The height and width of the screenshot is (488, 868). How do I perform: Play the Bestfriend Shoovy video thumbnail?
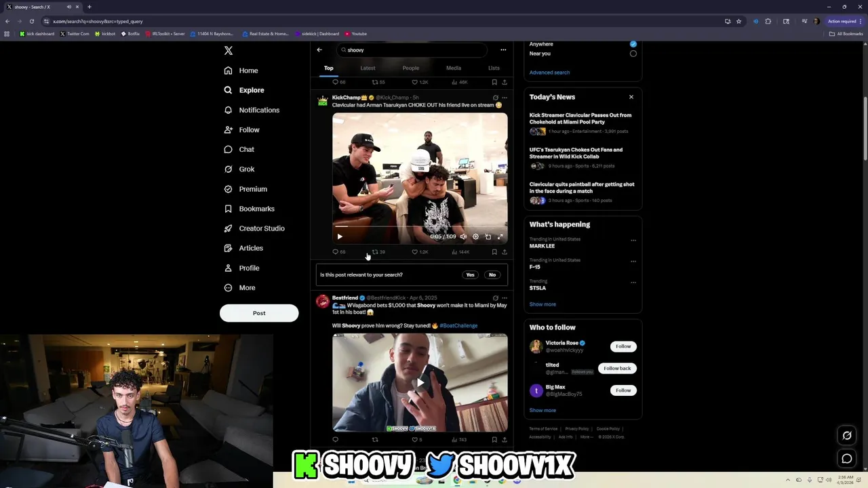point(420,383)
